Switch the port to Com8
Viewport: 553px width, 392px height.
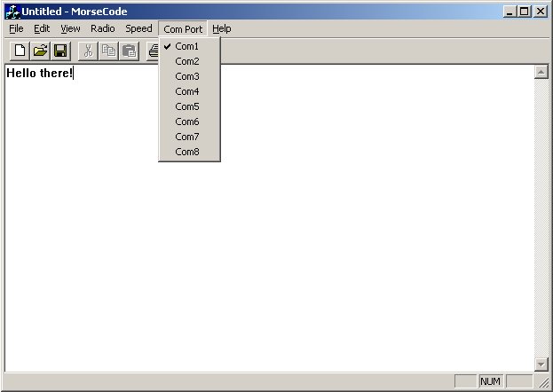189,152
